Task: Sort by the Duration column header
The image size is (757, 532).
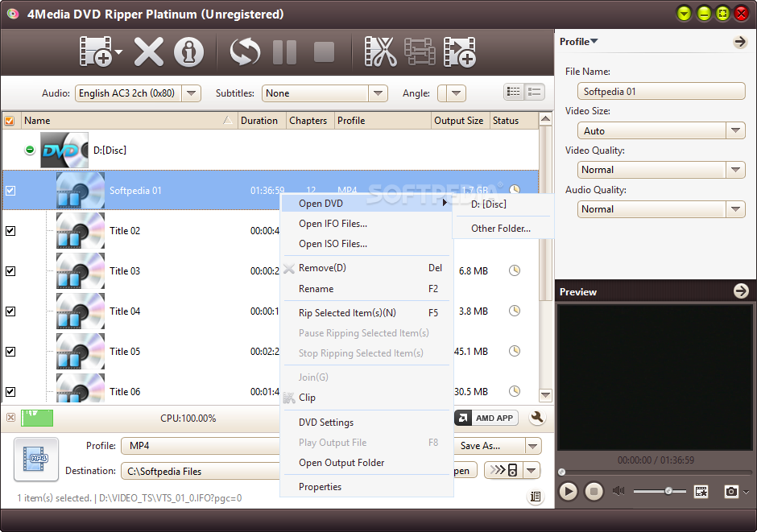Action: pyautogui.click(x=262, y=121)
